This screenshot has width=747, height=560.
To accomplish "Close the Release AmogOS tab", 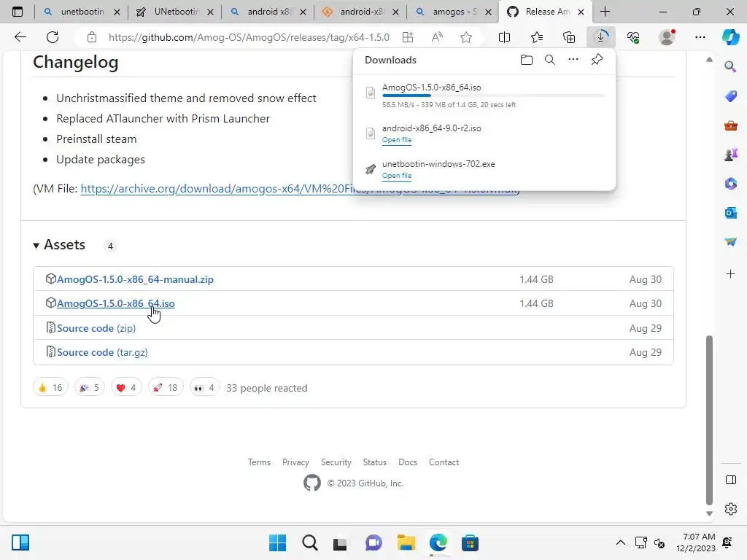I will click(x=581, y=12).
